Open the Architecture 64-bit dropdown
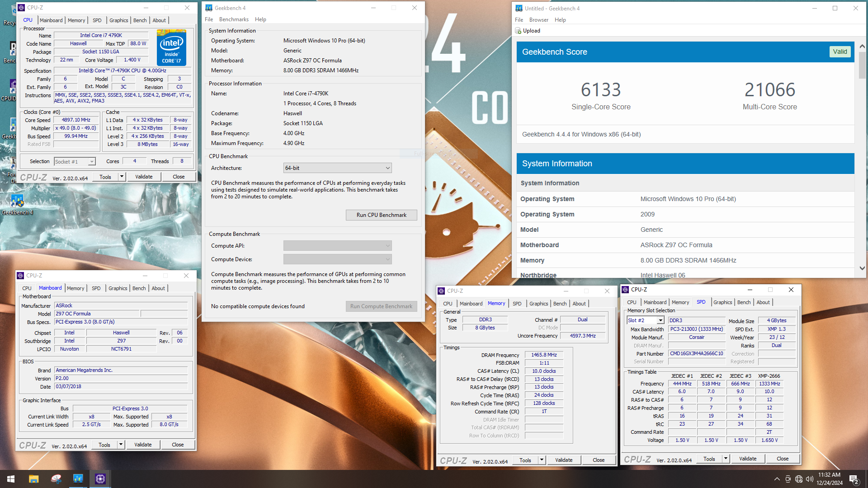868x488 pixels. coord(337,168)
